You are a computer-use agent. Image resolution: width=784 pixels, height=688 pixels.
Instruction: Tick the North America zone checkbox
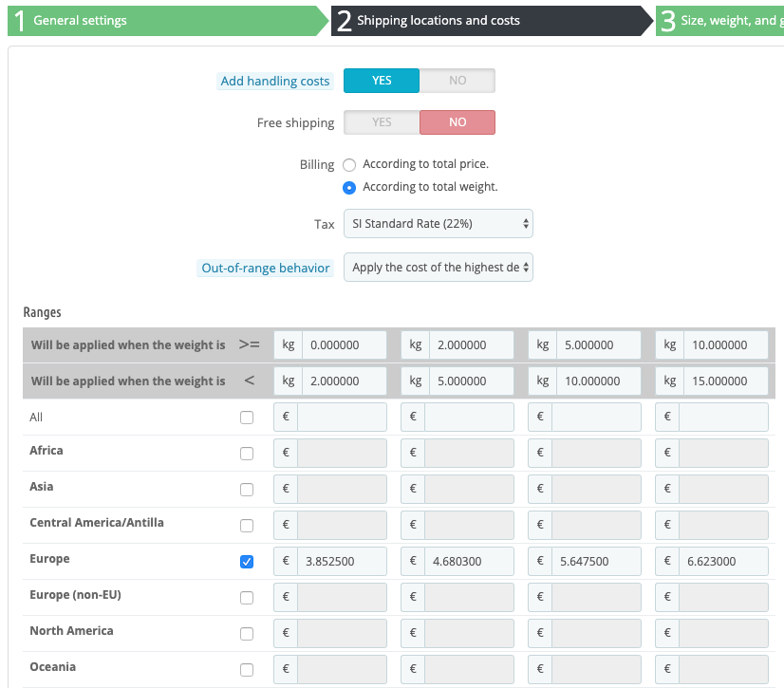[247, 634]
